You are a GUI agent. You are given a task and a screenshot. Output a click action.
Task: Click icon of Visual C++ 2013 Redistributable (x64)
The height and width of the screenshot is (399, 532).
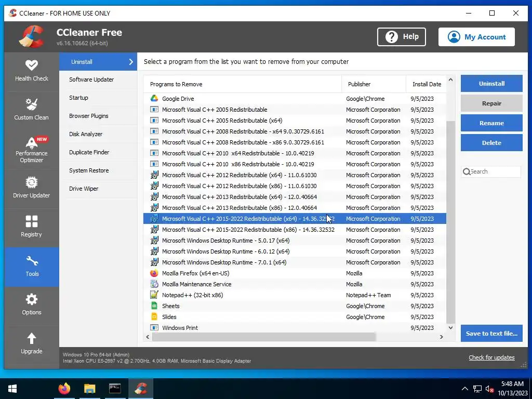(x=154, y=197)
